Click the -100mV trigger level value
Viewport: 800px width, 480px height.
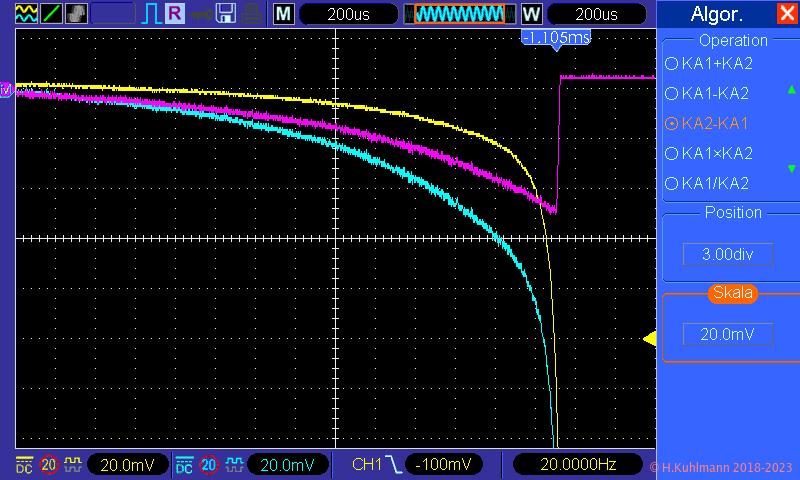445,464
